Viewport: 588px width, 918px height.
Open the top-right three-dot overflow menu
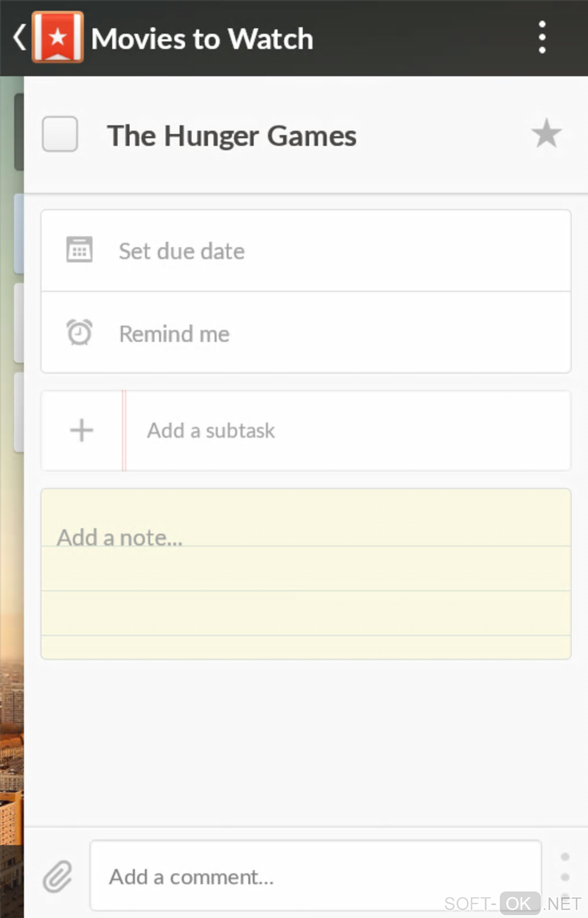click(542, 38)
